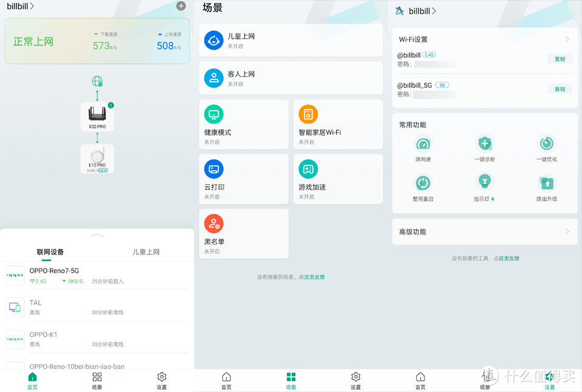
Task: Start 一键优化 optimization
Action: click(x=546, y=145)
